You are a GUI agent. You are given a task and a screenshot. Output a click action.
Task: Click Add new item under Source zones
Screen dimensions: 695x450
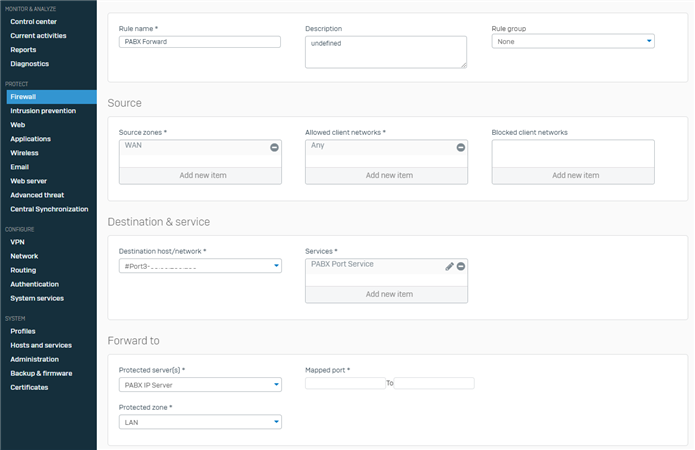pyautogui.click(x=200, y=175)
